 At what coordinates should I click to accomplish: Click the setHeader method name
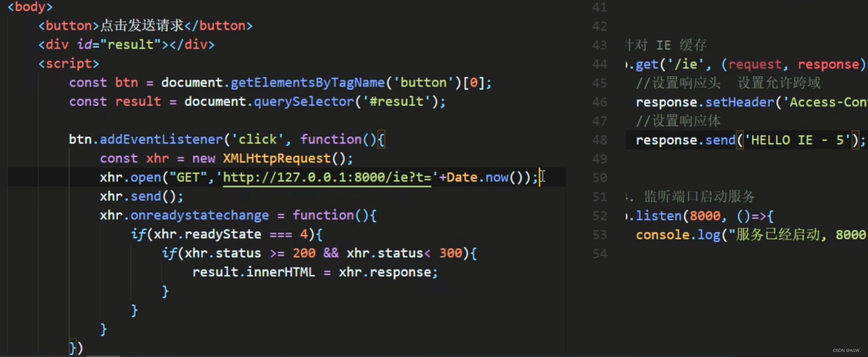click(740, 102)
